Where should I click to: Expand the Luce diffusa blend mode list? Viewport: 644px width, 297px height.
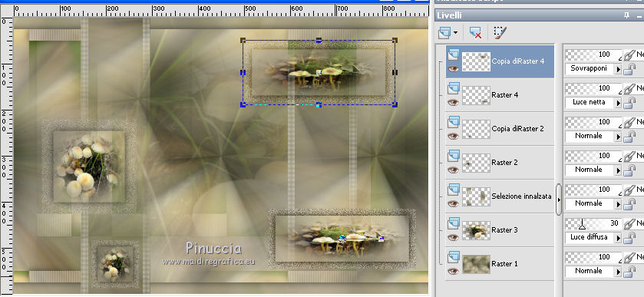click(618, 238)
